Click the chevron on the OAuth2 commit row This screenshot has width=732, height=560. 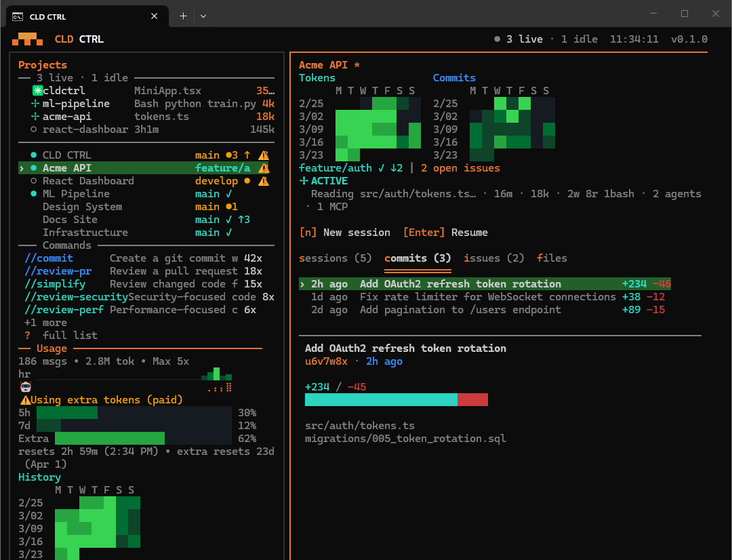302,284
